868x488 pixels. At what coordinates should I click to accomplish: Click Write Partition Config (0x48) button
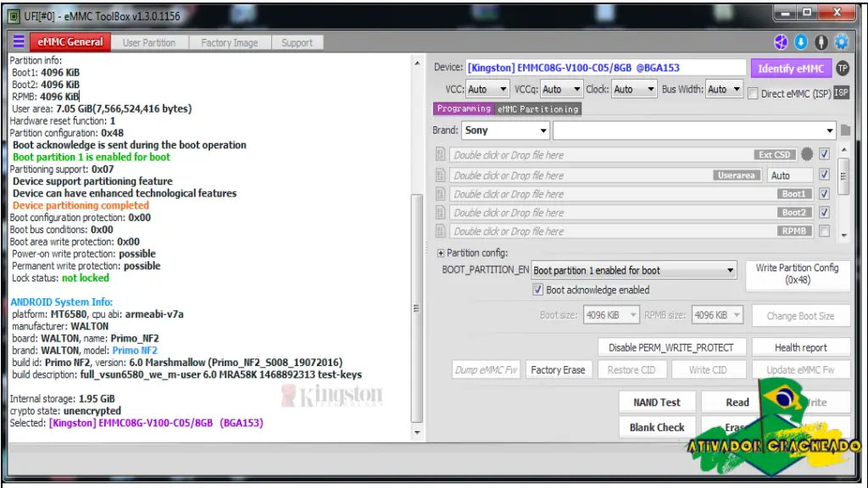pos(797,274)
